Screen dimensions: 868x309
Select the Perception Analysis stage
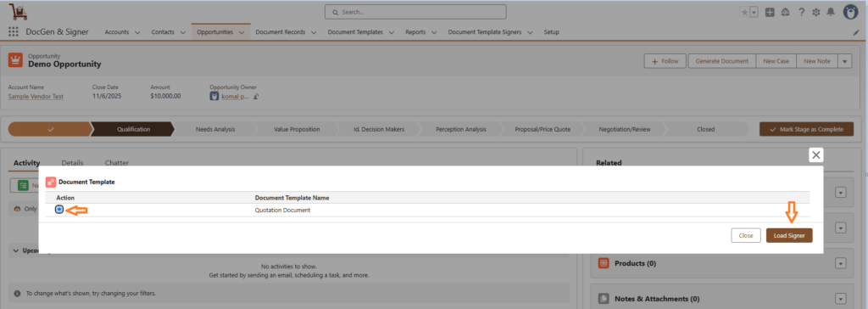point(460,129)
